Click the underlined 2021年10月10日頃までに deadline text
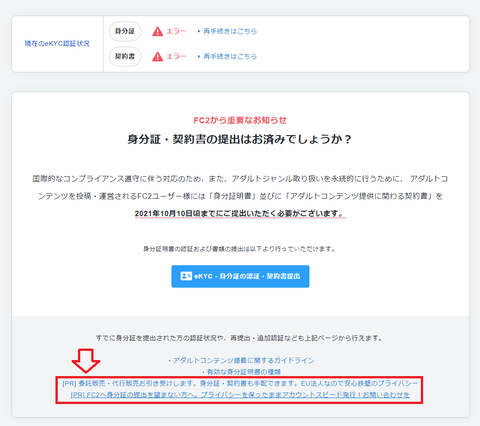Image resolution: width=480 pixels, height=426 pixels. coord(240,213)
